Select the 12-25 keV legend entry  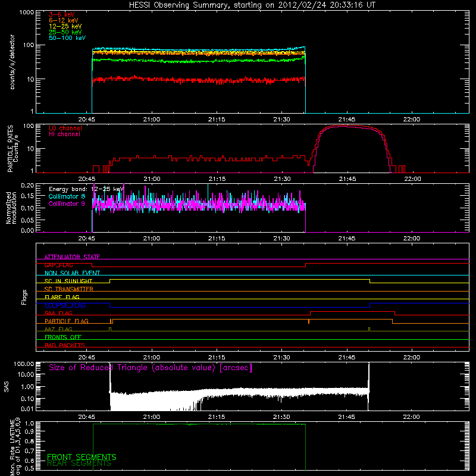click(65, 26)
